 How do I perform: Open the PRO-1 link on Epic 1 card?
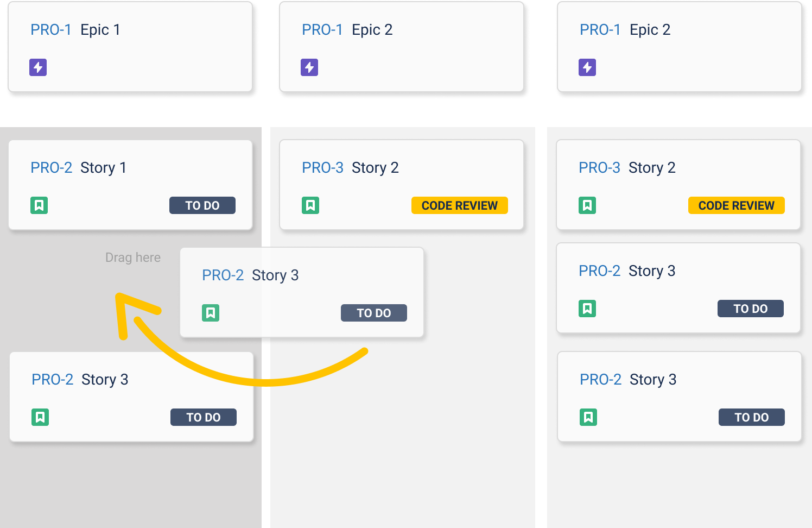pyautogui.click(x=51, y=30)
